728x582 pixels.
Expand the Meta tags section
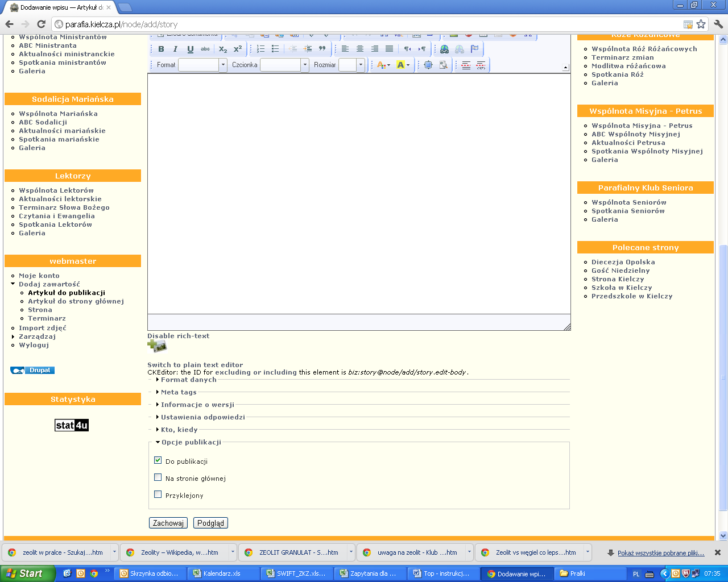point(179,392)
